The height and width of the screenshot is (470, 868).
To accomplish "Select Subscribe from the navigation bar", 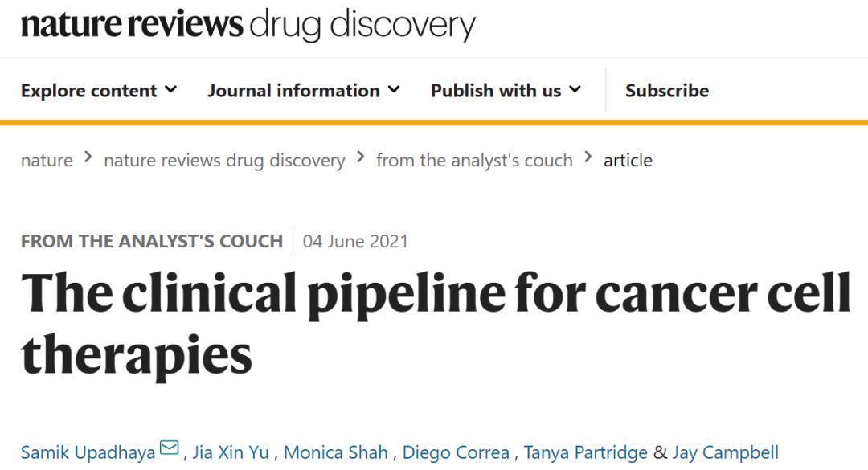I will coord(666,90).
